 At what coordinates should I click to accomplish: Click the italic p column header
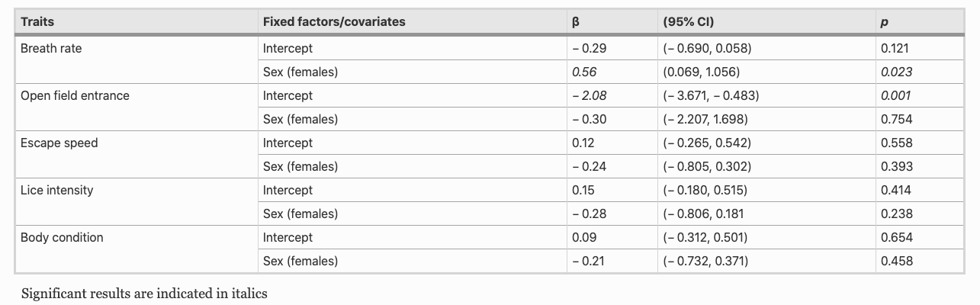tap(884, 22)
